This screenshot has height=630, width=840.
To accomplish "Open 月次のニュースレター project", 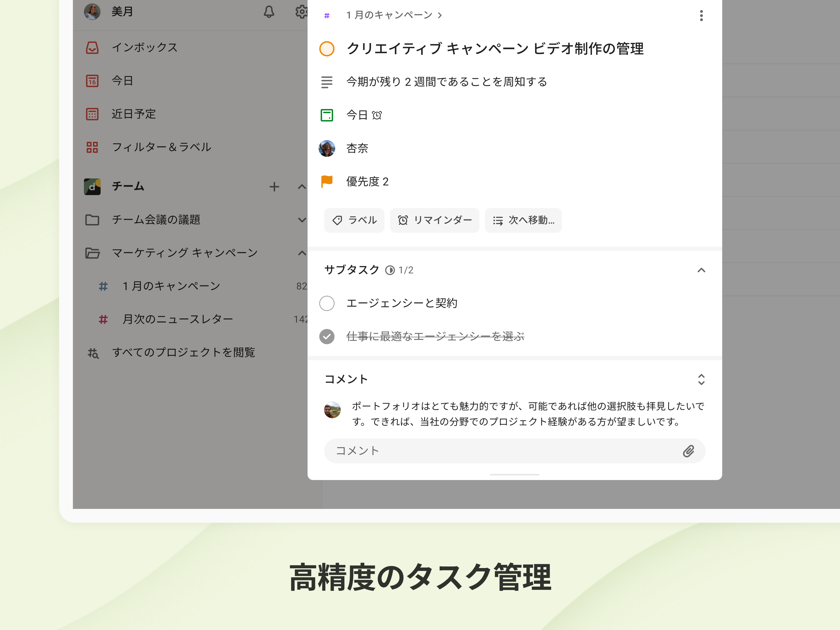I will 177,319.
